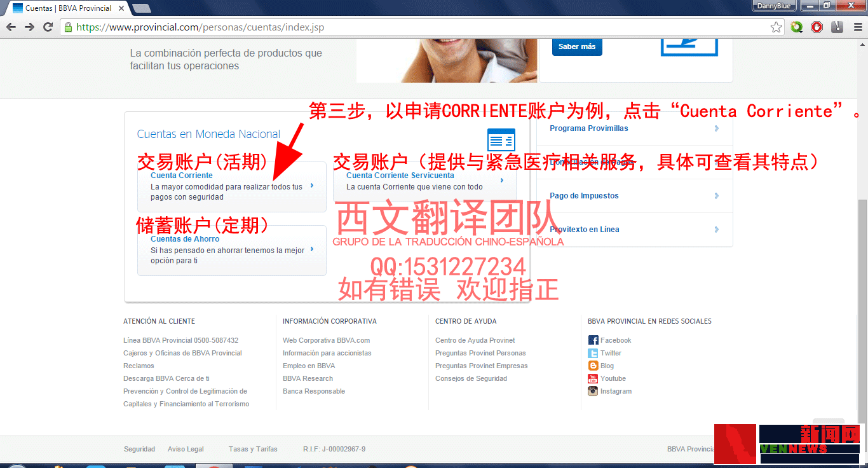Close the Cuentas BBVA Provincial tab
The image size is (868, 468).
click(x=121, y=8)
